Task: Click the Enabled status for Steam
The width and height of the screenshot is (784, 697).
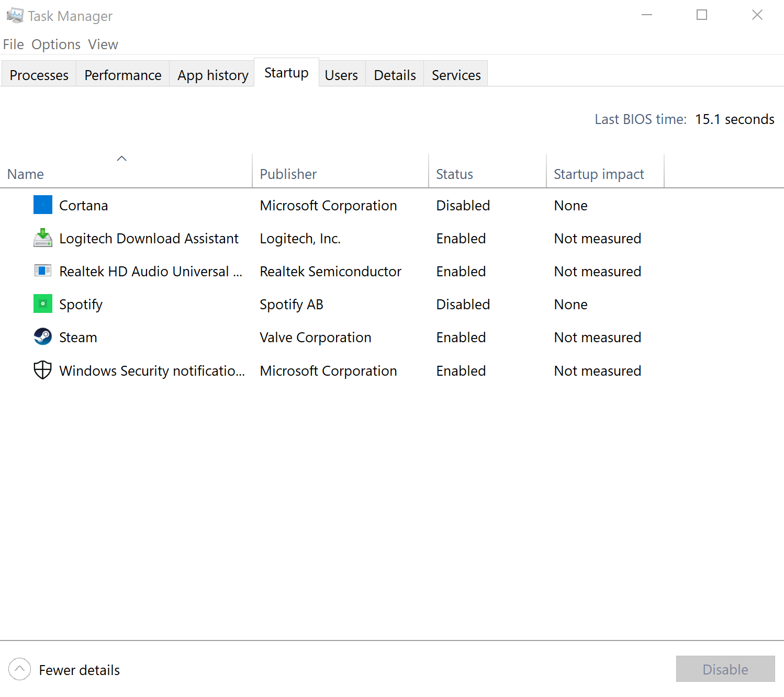Action: tap(461, 338)
